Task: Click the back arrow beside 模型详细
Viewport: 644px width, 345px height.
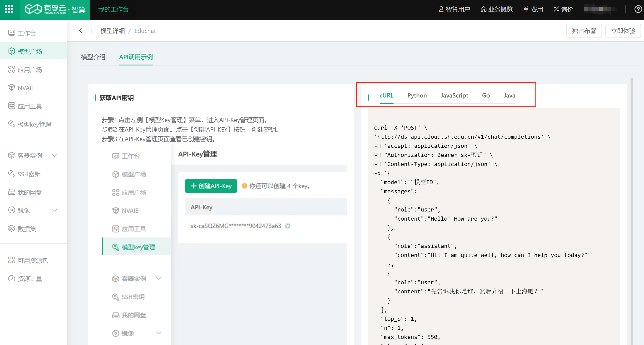Action: point(81,31)
